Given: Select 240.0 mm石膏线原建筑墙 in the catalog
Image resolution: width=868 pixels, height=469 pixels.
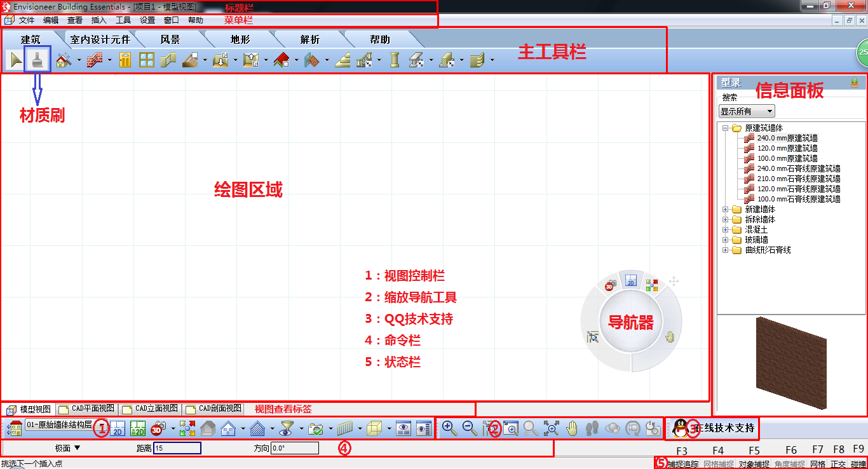Looking at the screenshot, I should point(799,168).
